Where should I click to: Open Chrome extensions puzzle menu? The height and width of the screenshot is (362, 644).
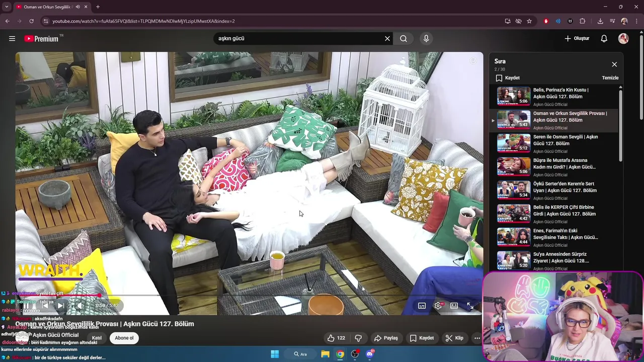point(583,21)
